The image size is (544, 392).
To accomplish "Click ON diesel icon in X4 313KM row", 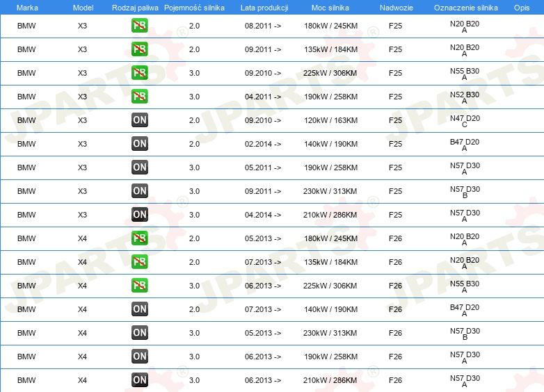I will point(139,333).
